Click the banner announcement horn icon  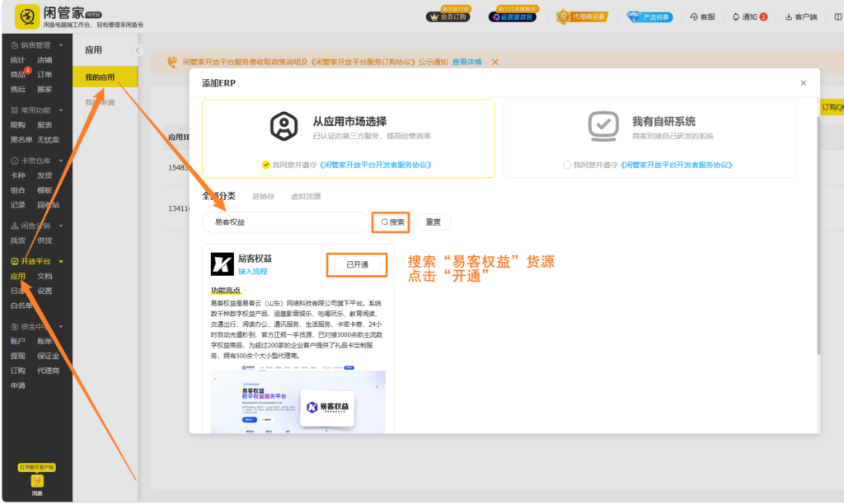point(172,62)
